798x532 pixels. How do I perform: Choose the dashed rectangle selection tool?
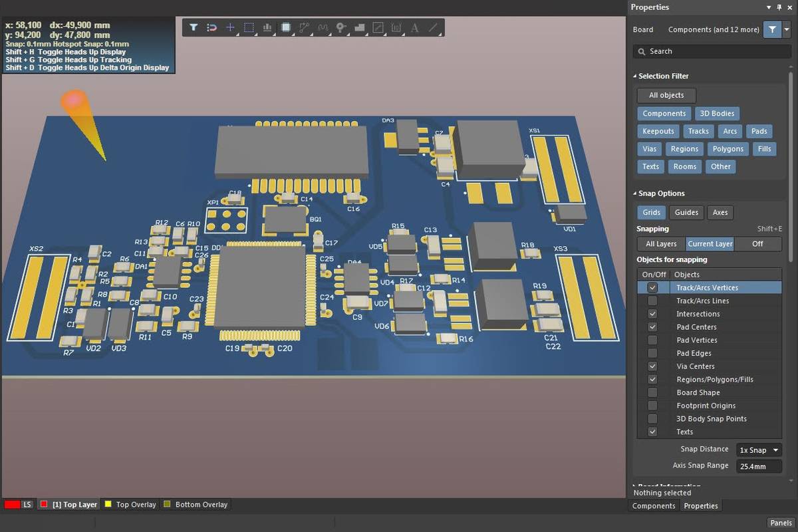249,28
